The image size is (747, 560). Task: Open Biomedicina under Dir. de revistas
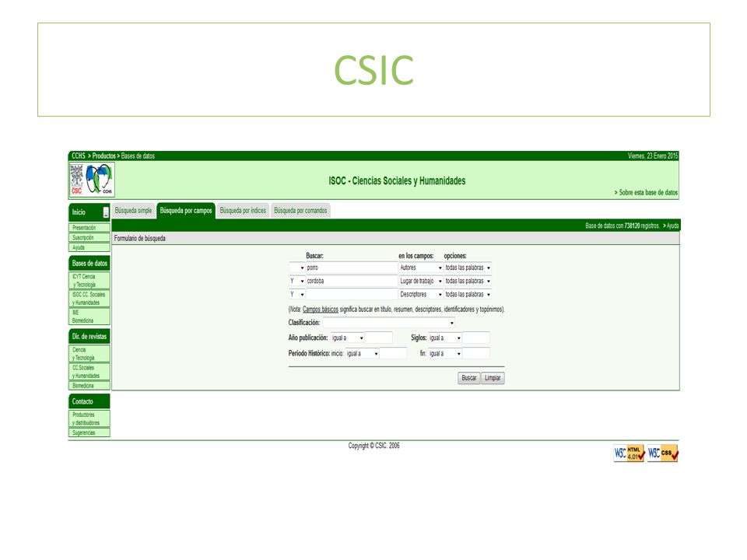click(x=89, y=386)
